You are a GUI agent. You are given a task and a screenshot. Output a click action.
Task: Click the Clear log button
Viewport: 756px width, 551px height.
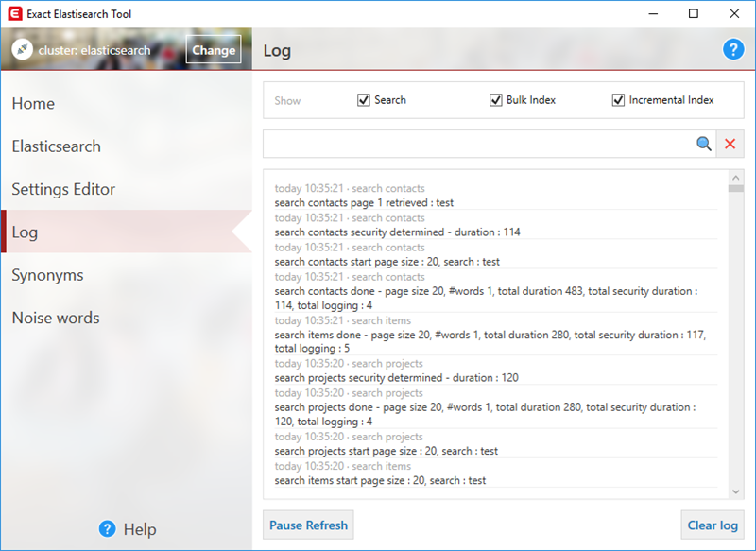(x=712, y=525)
